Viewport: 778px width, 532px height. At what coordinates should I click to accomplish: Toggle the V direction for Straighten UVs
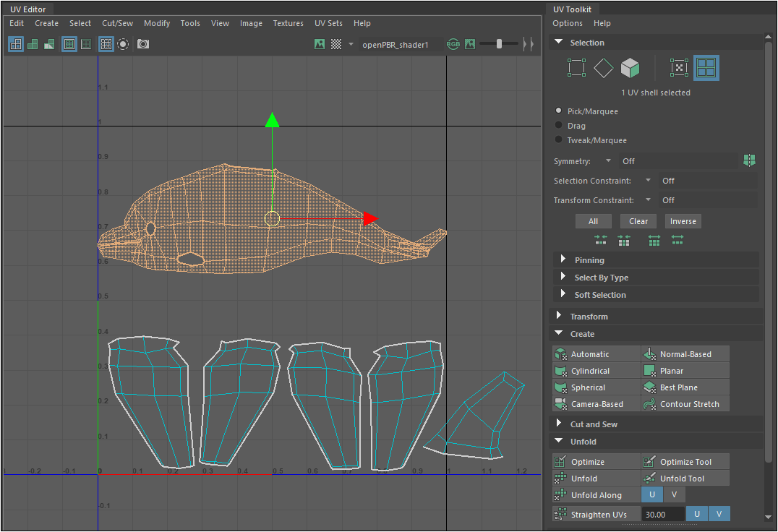[x=719, y=514]
